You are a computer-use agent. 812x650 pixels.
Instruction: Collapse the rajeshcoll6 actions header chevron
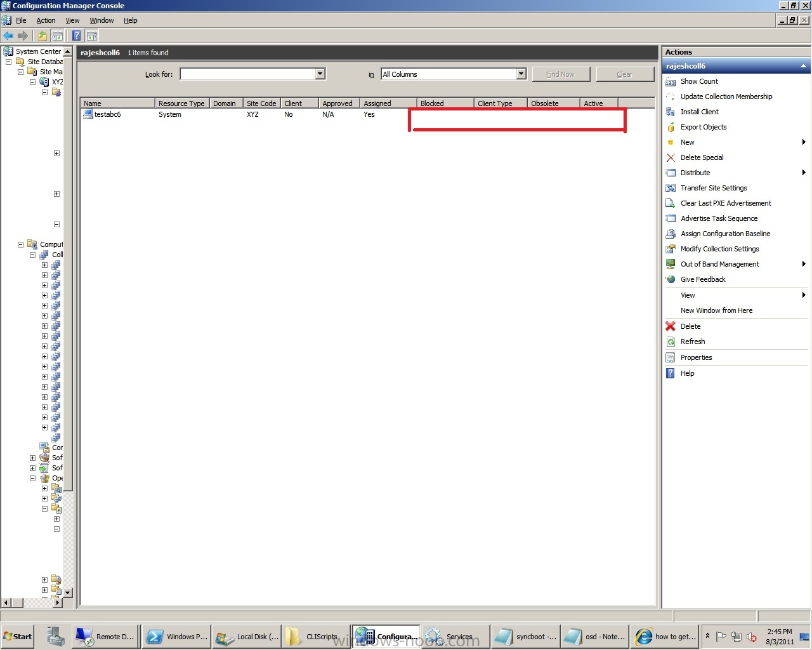click(x=803, y=66)
